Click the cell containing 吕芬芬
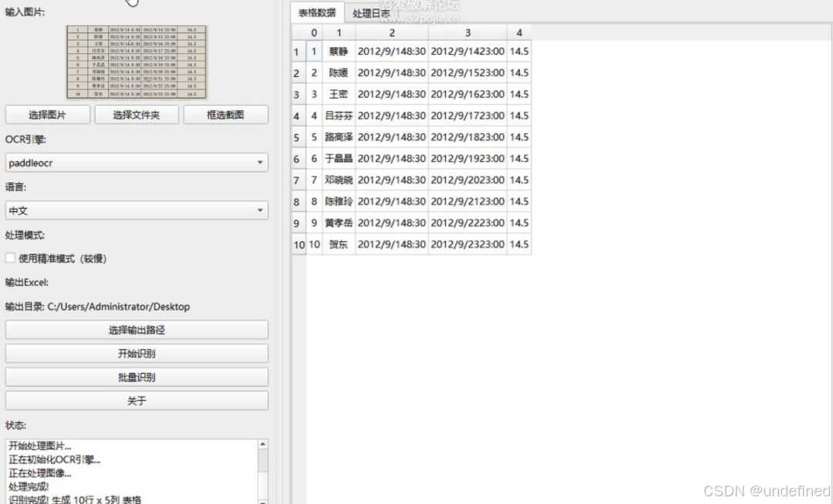833x504 pixels. (x=339, y=116)
